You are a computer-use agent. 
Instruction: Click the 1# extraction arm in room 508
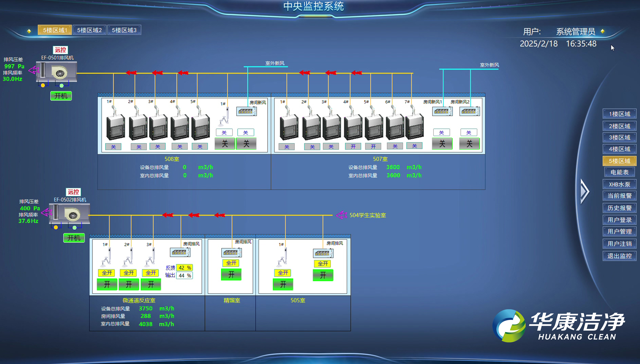224,117
